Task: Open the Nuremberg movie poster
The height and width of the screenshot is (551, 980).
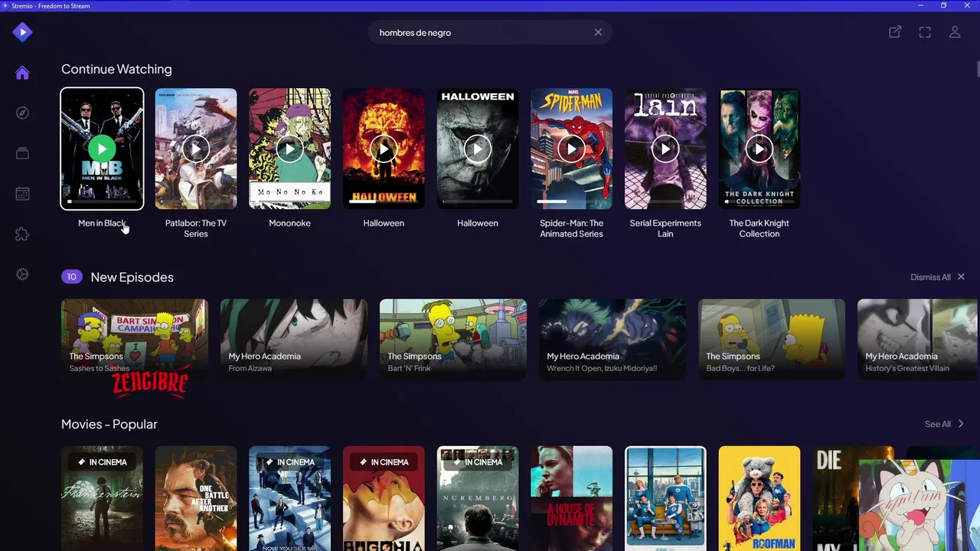Action: 478,498
